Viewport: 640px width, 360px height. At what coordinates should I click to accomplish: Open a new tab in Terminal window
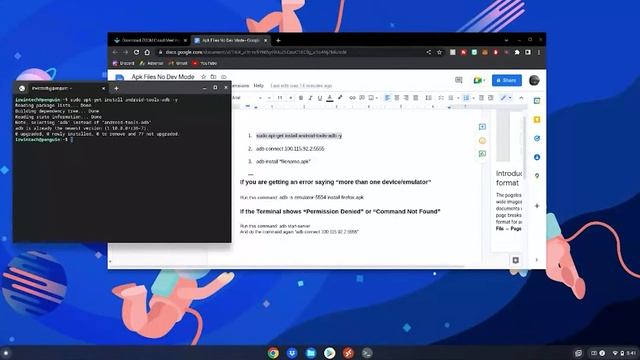pyautogui.click(x=116, y=88)
